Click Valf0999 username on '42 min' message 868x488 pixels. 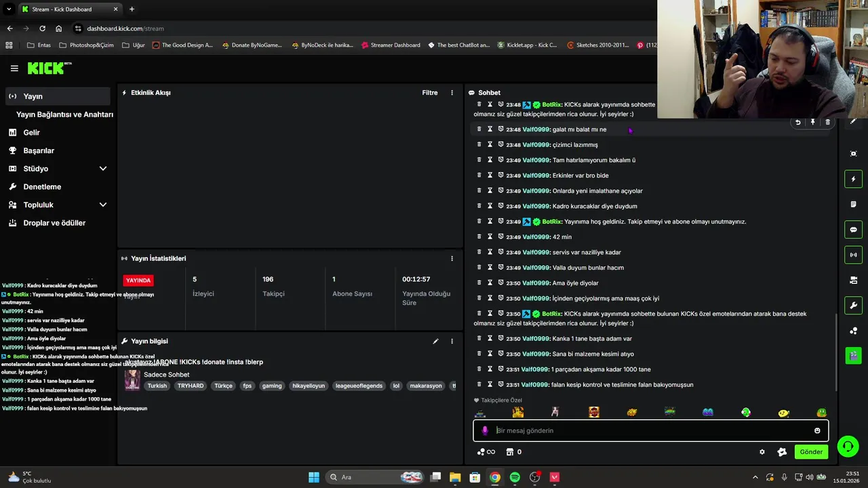tap(536, 237)
